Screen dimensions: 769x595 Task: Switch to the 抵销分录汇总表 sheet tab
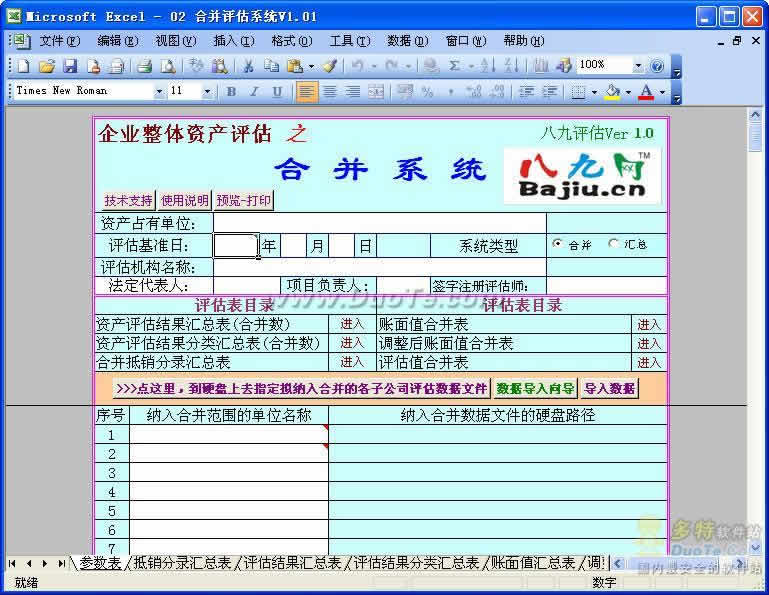click(182, 563)
